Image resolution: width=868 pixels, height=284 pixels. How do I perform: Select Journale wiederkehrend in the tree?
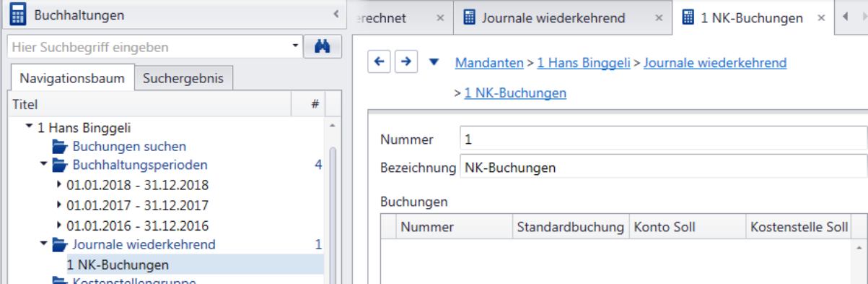point(144,244)
